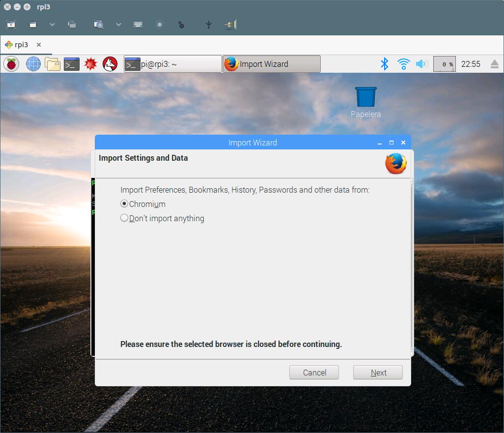
Task: Open the Raspberry Pi main menu
Action: point(11,64)
